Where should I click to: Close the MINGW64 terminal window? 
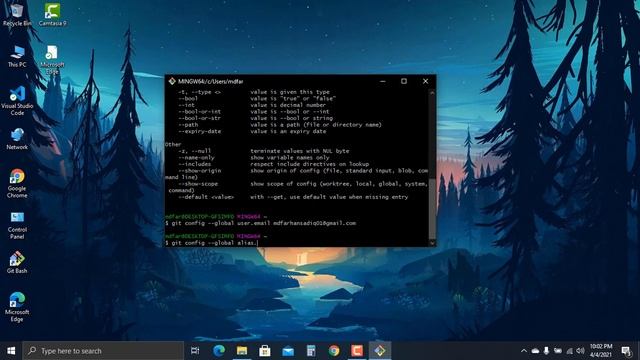[x=425, y=81]
